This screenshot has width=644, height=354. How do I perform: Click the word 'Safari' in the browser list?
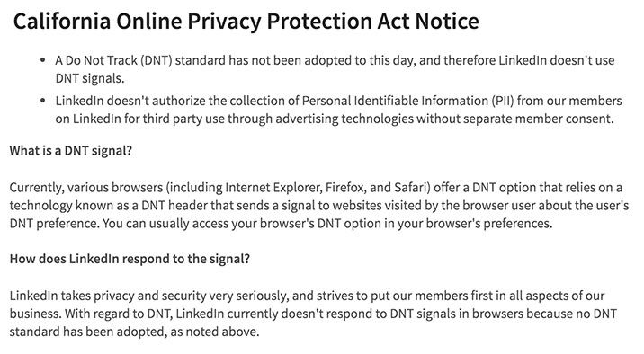tap(412, 188)
